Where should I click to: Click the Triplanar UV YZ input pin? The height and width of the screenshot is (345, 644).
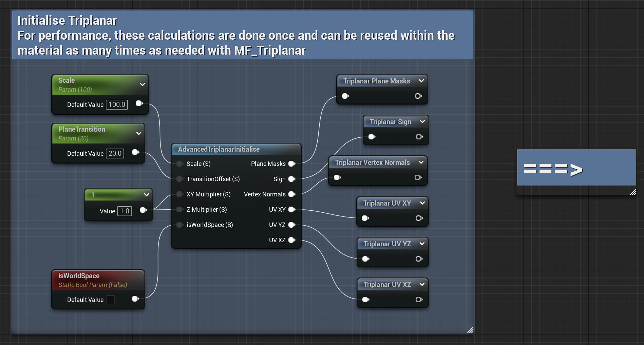(x=365, y=259)
